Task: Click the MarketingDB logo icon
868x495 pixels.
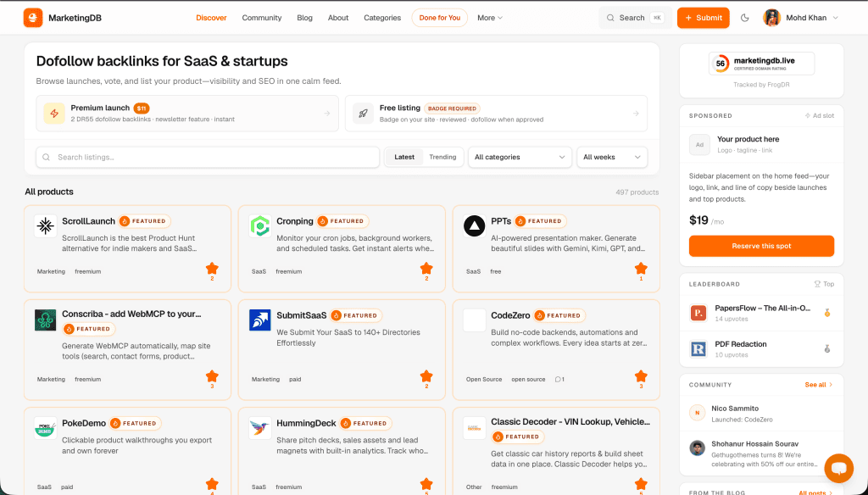Action: pyautogui.click(x=34, y=17)
